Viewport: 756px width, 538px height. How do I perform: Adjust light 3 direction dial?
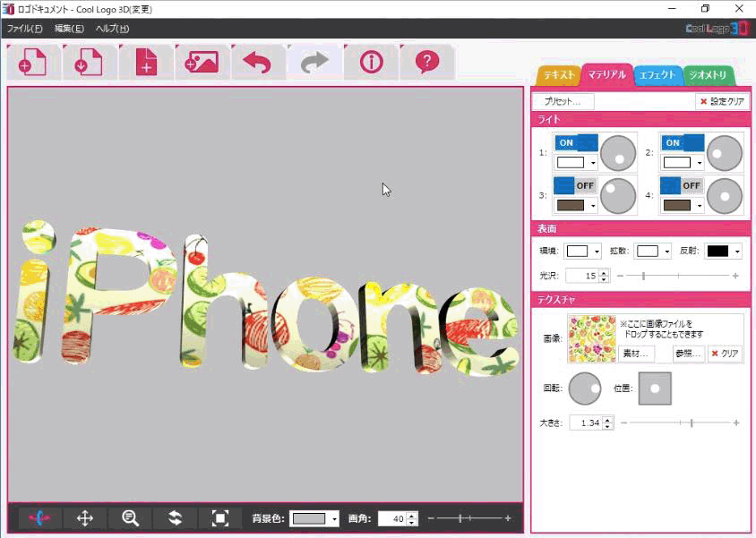click(618, 195)
